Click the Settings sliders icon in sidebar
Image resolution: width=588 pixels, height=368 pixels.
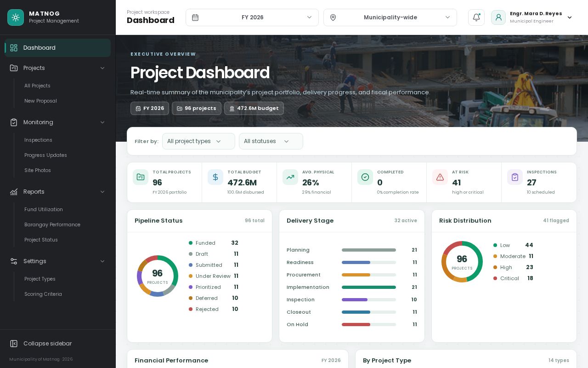tap(14, 261)
